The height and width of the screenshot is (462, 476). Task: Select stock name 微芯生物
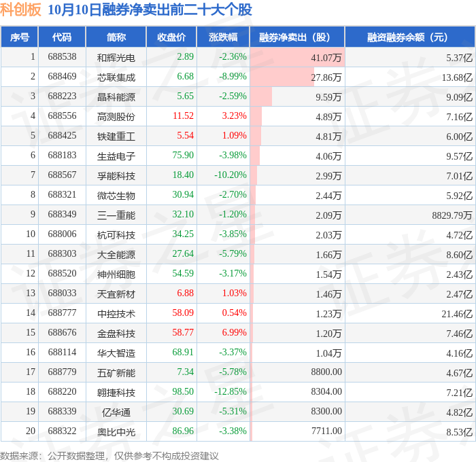[116, 196]
